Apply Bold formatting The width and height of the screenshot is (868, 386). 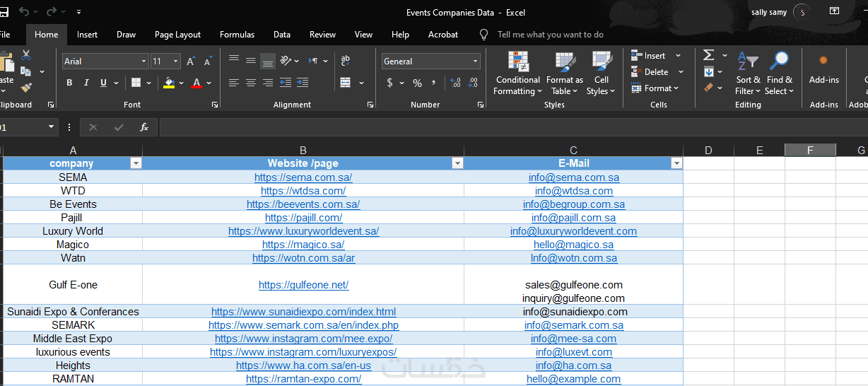pyautogui.click(x=69, y=83)
